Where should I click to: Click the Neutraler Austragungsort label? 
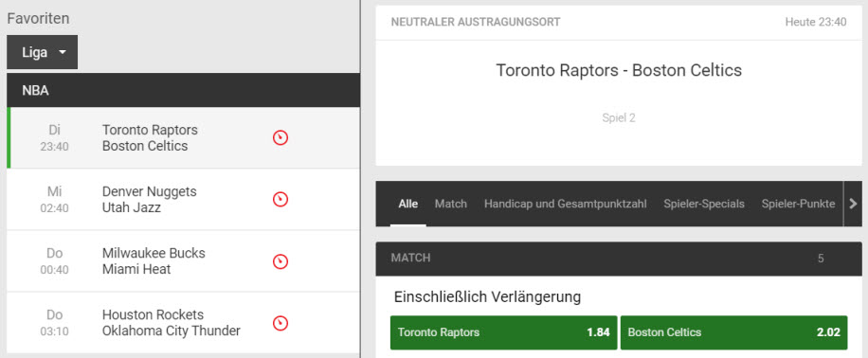pos(476,22)
